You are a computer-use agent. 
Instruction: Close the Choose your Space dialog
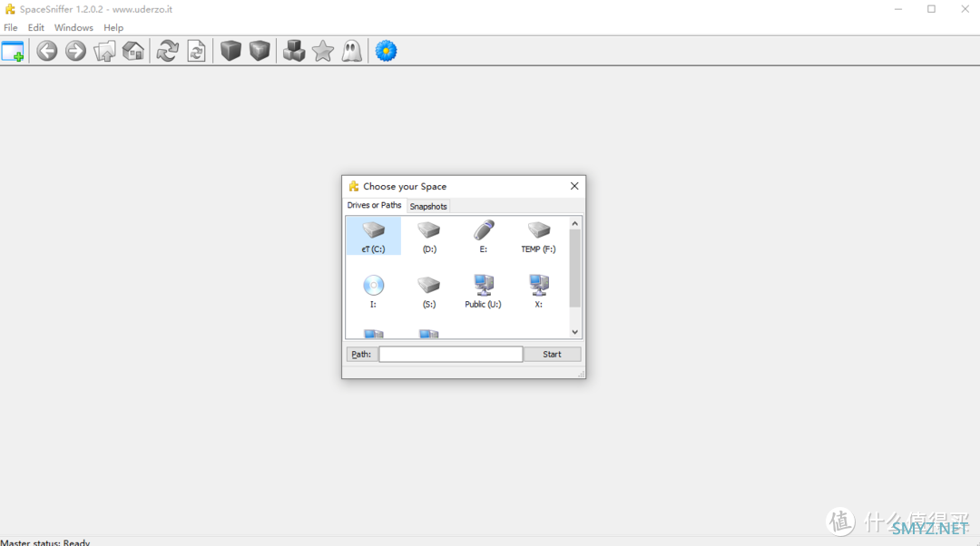574,186
